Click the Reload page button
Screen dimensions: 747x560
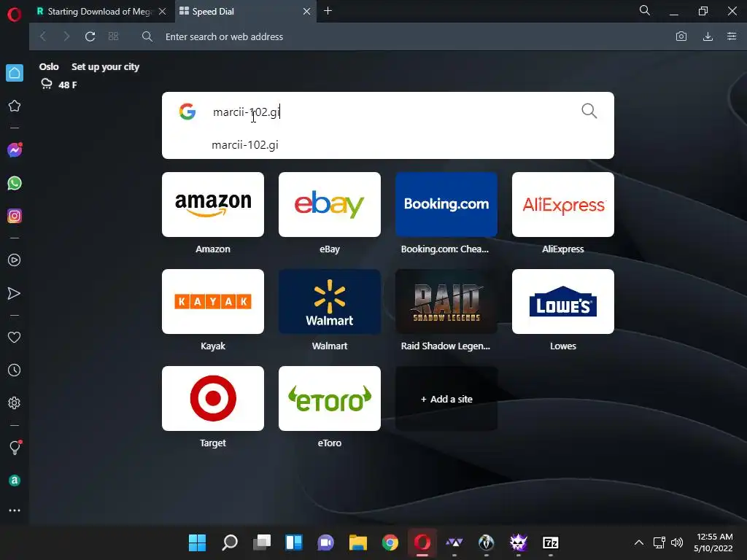coord(90,36)
